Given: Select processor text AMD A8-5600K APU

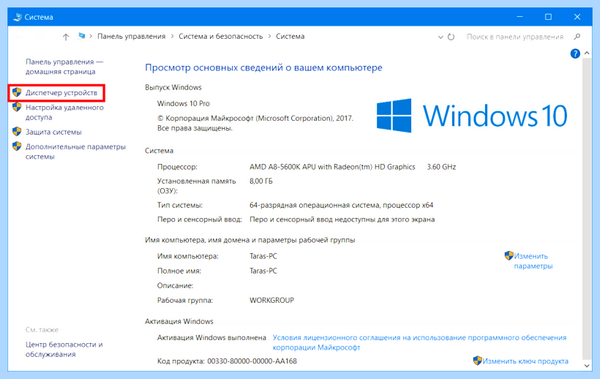Looking at the screenshot, I should pyautogui.click(x=332, y=167).
